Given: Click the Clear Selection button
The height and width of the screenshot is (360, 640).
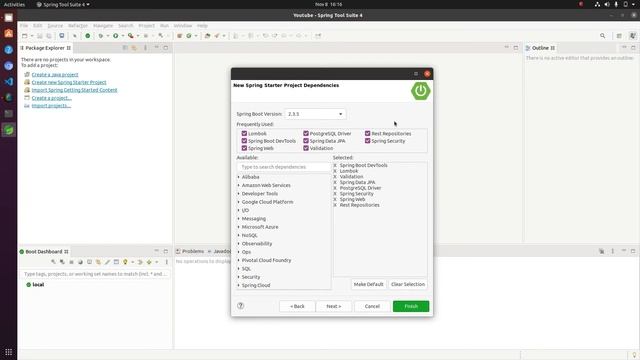Looking at the screenshot, I should pyautogui.click(x=408, y=284).
